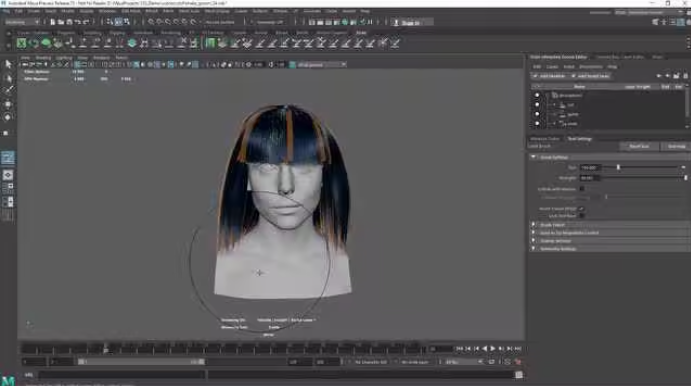Click the Open Scene folder icon

pos(61,22)
